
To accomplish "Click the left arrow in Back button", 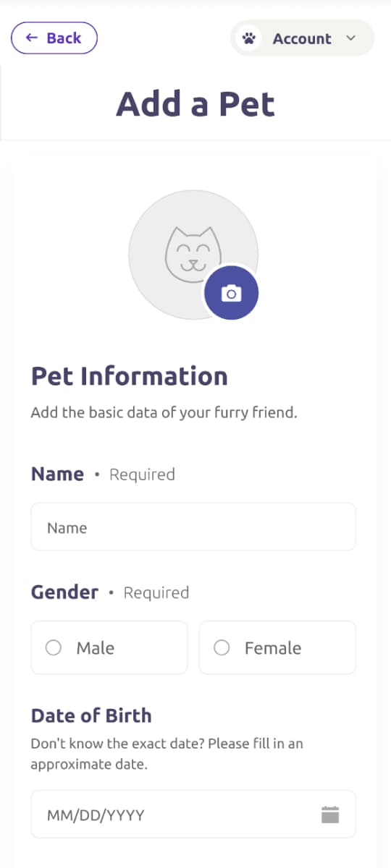I will [x=31, y=38].
